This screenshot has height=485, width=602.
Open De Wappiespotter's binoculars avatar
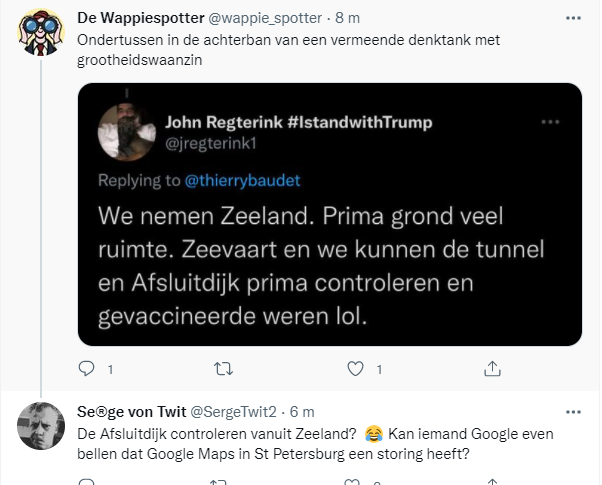(x=41, y=34)
